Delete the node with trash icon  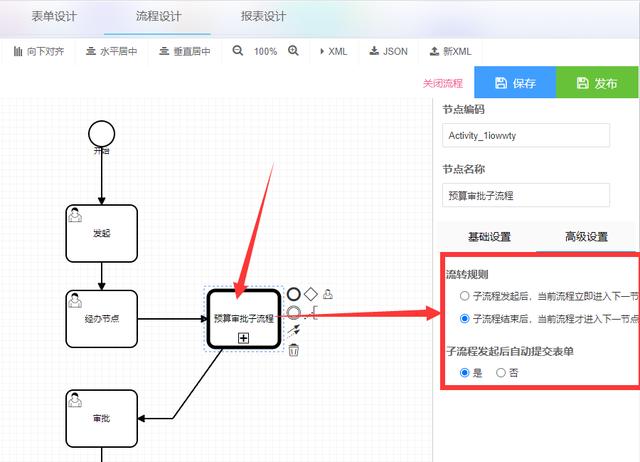293,350
